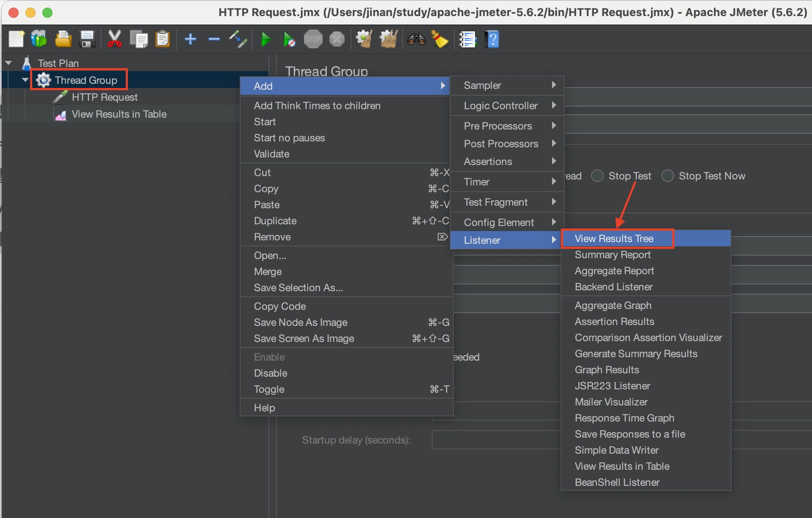Click Reset Search broom icon
812x518 pixels.
point(440,39)
